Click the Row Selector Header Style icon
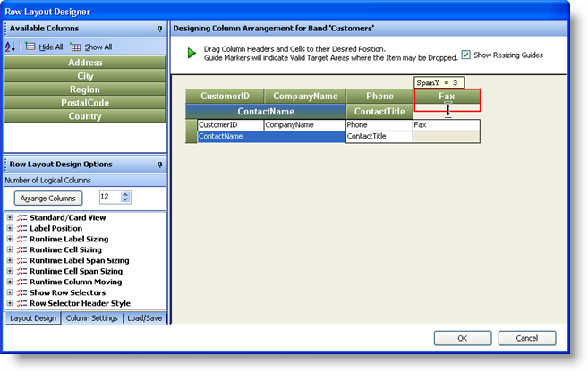The height and width of the screenshot is (372, 588). [x=21, y=303]
